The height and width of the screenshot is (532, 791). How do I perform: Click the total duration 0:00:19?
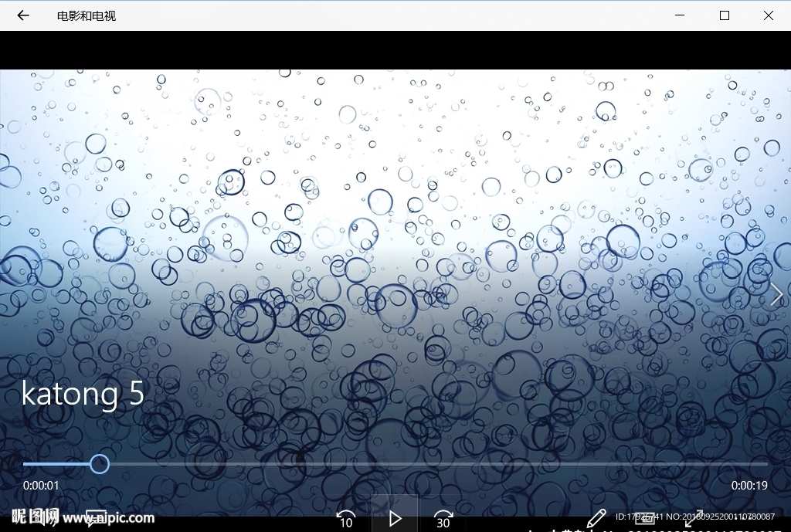(749, 486)
